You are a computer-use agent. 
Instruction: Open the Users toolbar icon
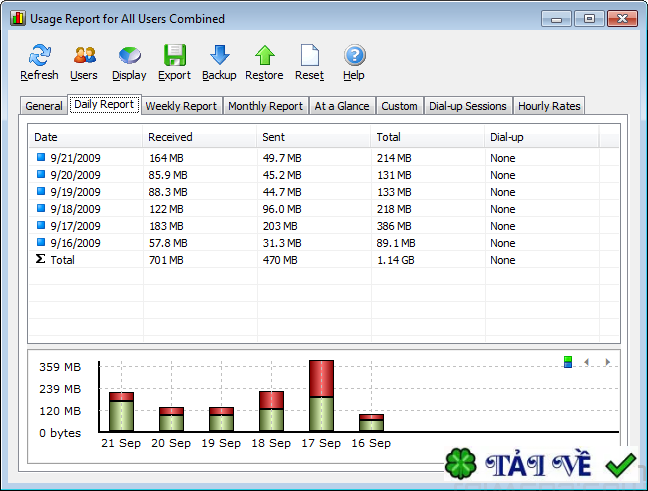point(84,56)
